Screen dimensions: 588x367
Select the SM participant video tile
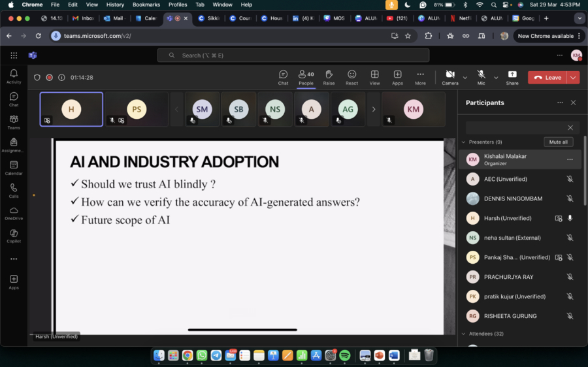202,110
